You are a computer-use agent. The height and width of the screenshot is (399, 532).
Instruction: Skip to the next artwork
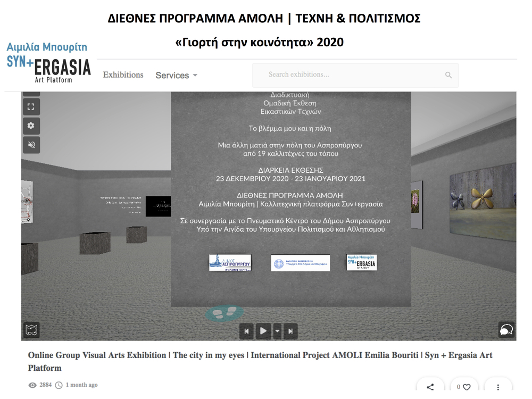[x=290, y=331]
